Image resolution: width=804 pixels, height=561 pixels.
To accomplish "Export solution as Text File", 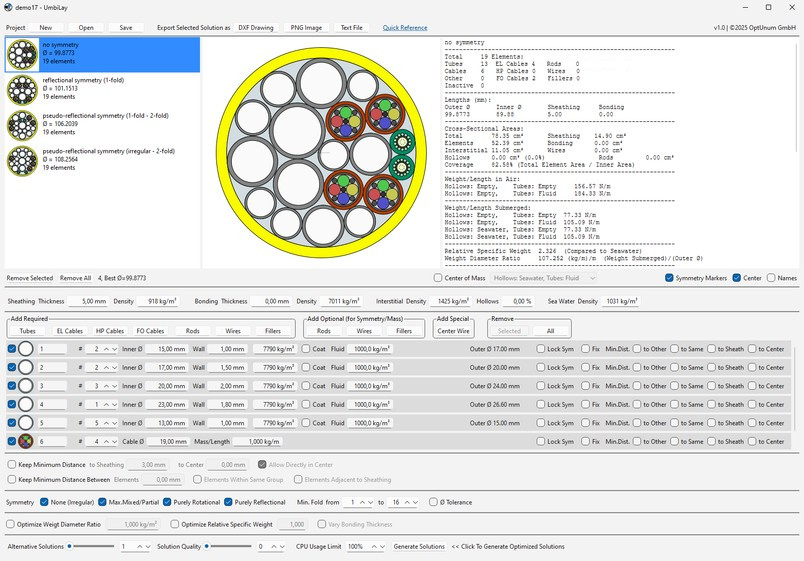I will pos(351,28).
